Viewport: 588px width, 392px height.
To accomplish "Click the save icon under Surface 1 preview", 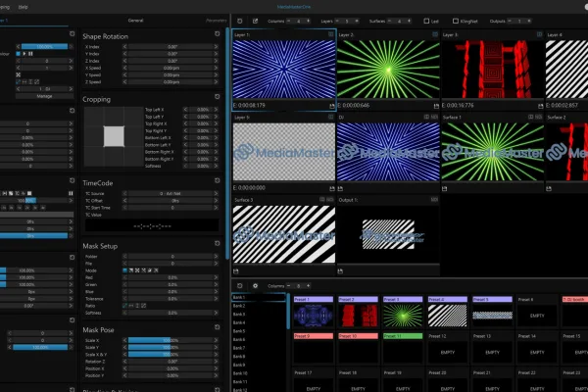I will [x=444, y=189].
